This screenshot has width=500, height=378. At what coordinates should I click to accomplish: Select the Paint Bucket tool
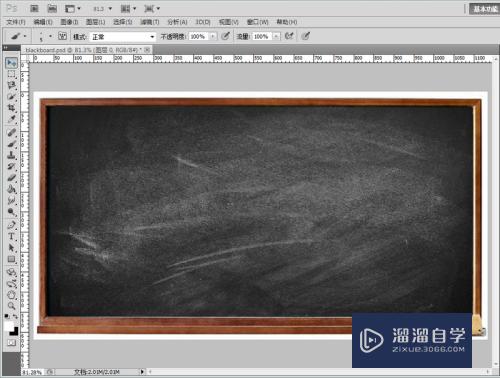click(x=11, y=189)
